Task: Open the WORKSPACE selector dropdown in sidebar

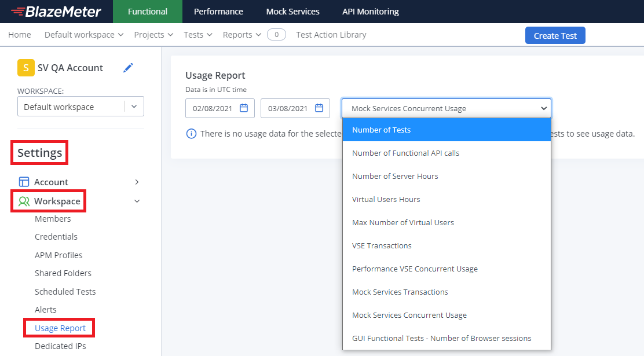Action: pyautogui.click(x=80, y=107)
